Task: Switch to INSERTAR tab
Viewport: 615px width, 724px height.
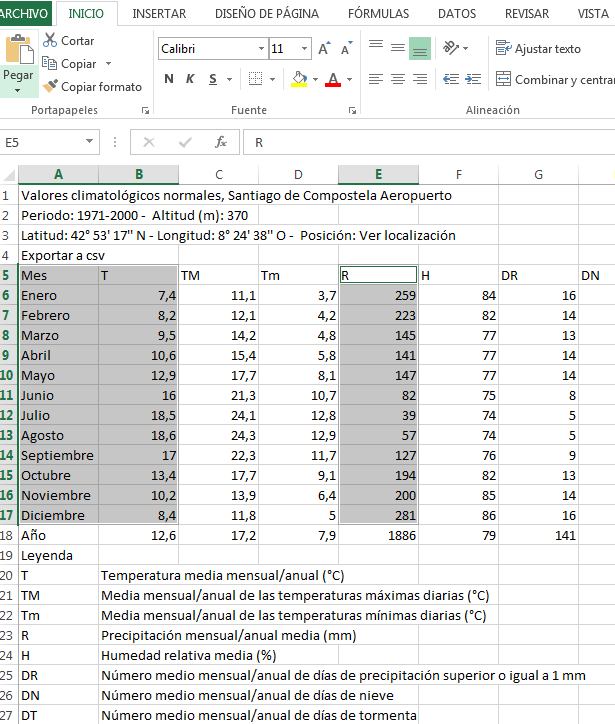Action: coord(159,14)
